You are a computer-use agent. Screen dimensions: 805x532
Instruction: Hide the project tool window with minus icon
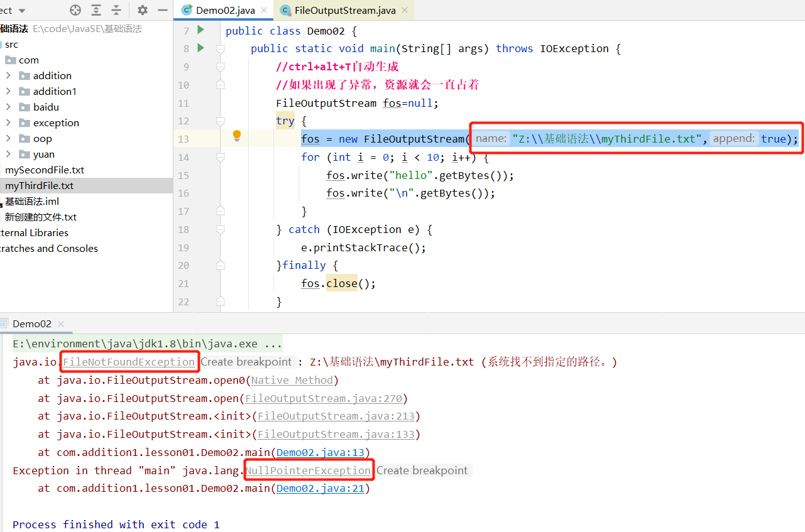(x=163, y=10)
